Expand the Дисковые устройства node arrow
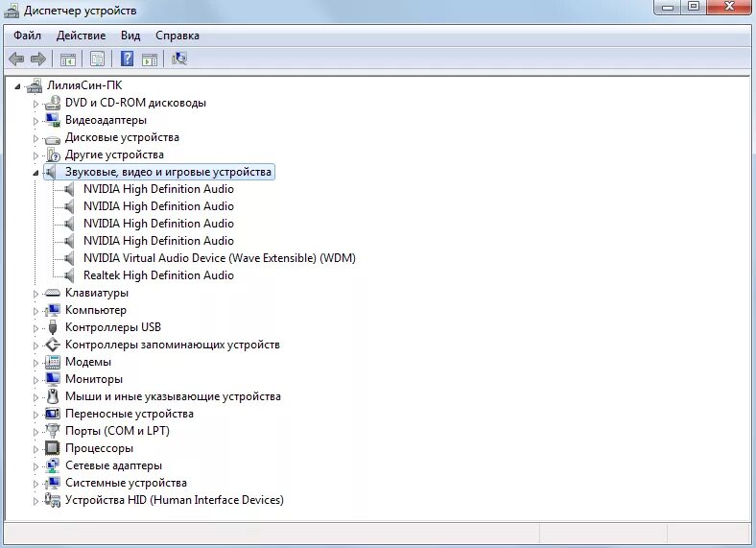 coord(35,138)
